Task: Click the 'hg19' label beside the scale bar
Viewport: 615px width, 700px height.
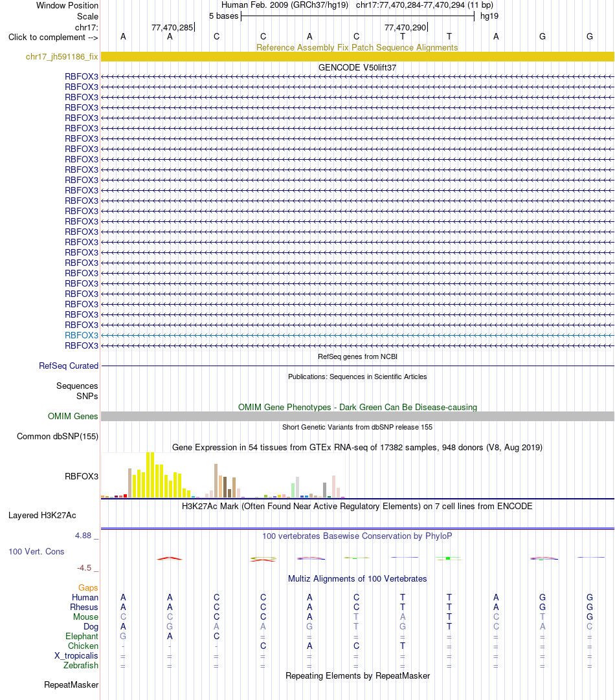Action: (489, 16)
